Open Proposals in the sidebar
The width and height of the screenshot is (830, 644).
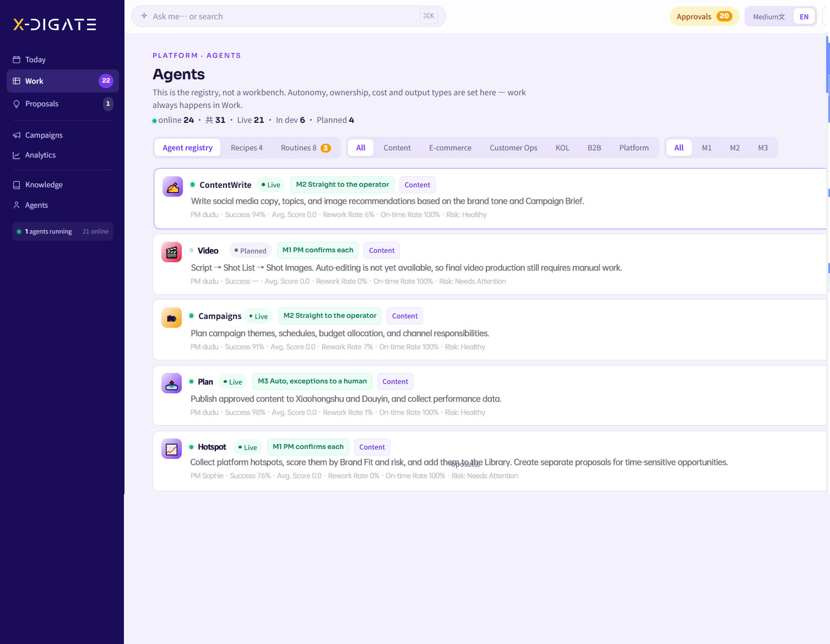click(x=63, y=104)
